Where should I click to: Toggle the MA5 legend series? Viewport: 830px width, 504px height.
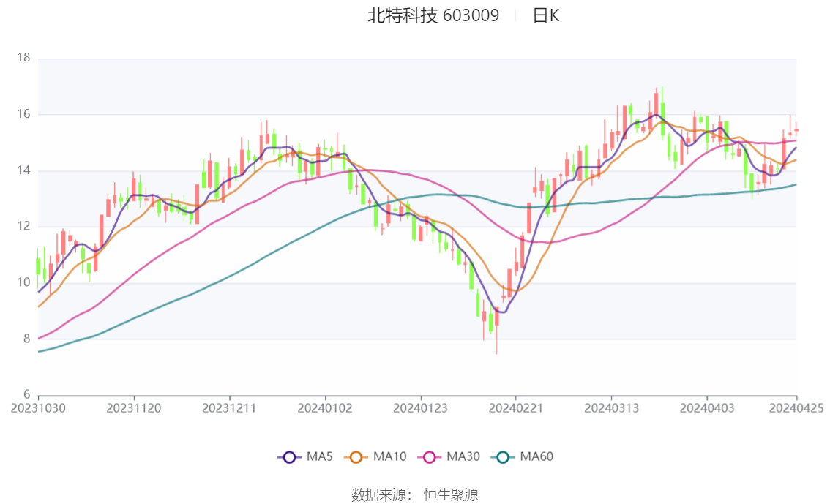coord(305,456)
